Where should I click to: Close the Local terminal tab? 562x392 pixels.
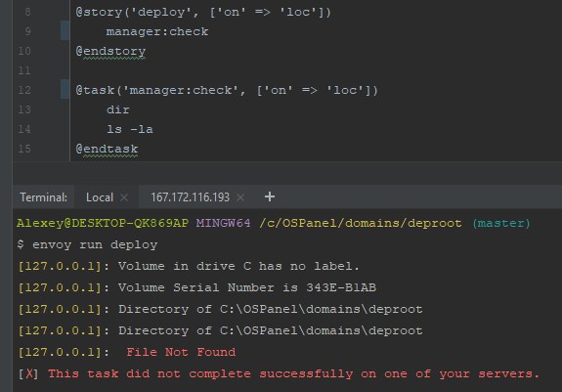point(124,197)
